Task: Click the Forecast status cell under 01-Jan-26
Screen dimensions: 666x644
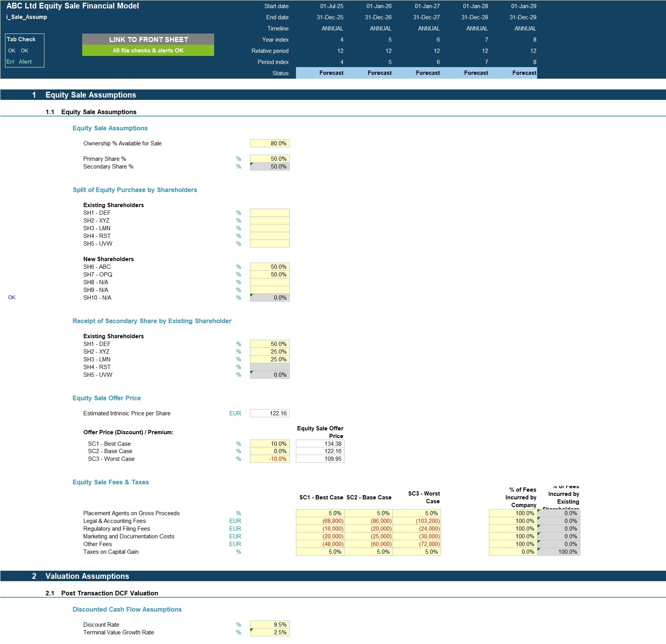Action: [379, 72]
